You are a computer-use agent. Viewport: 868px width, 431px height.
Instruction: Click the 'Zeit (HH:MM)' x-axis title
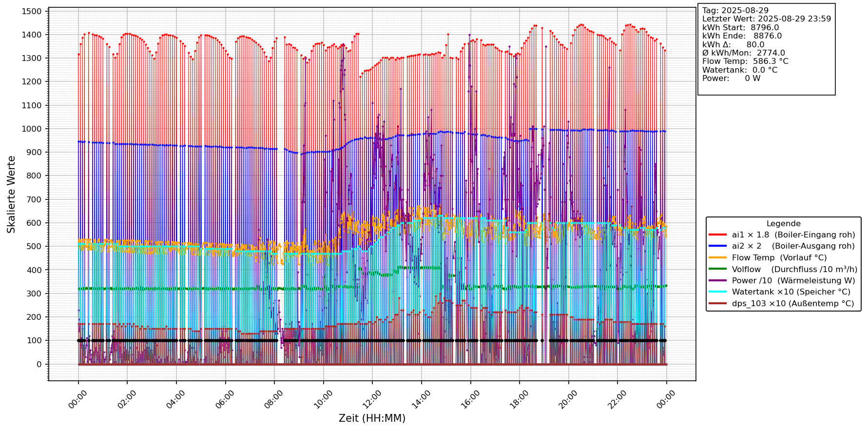372,418
